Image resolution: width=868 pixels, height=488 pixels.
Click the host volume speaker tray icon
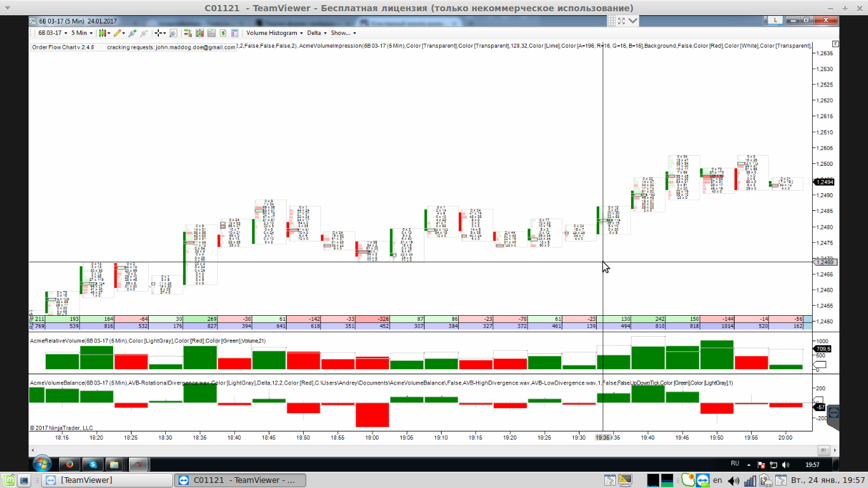coord(734,480)
